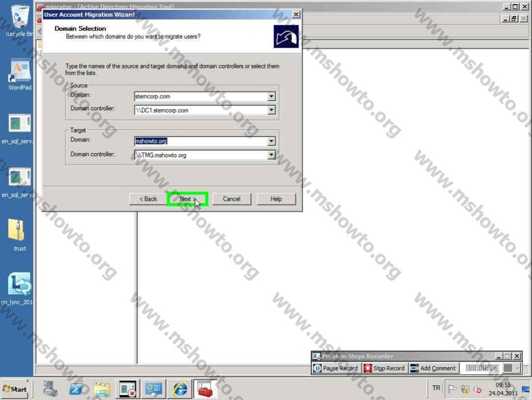Screen dimensions: 532x400
Task: Cancel the User Account Migration Wizard
Action: pos(232,199)
